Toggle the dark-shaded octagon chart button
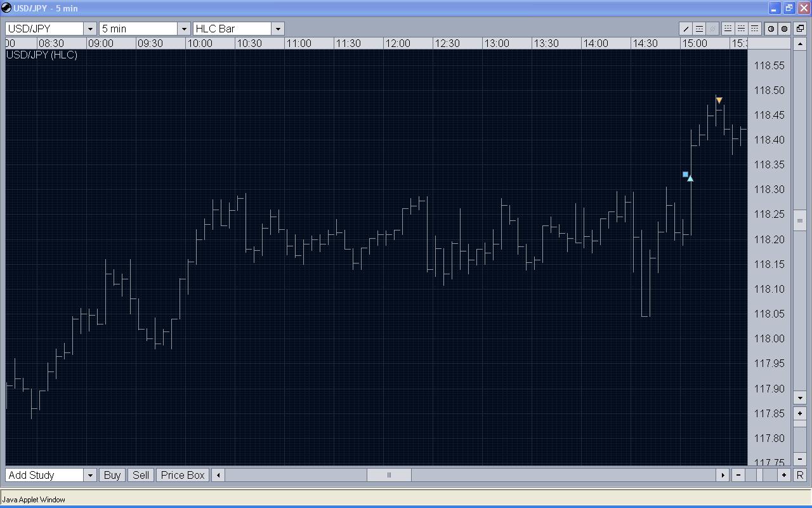Image resolution: width=812 pixels, height=508 pixels. point(784,29)
